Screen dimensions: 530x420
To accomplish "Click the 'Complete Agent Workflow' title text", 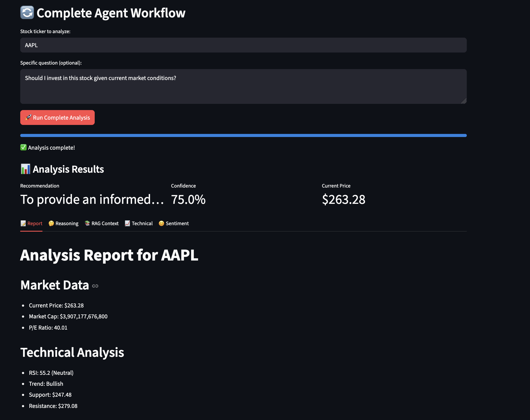I will point(111,13).
